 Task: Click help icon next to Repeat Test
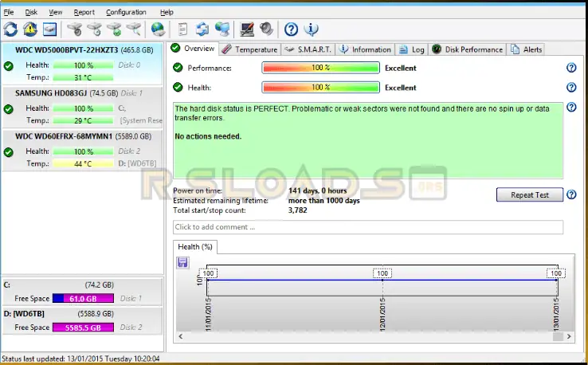point(571,194)
